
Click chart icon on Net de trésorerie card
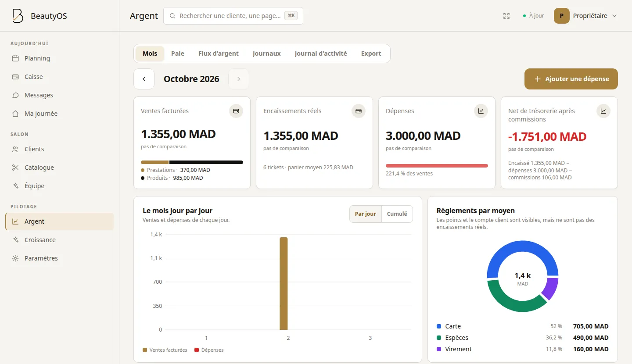603,111
